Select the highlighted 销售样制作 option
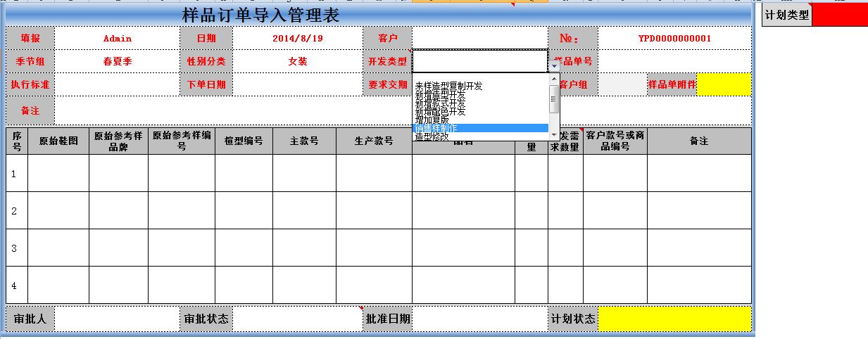Screen dimensions: 868x339 436,128
